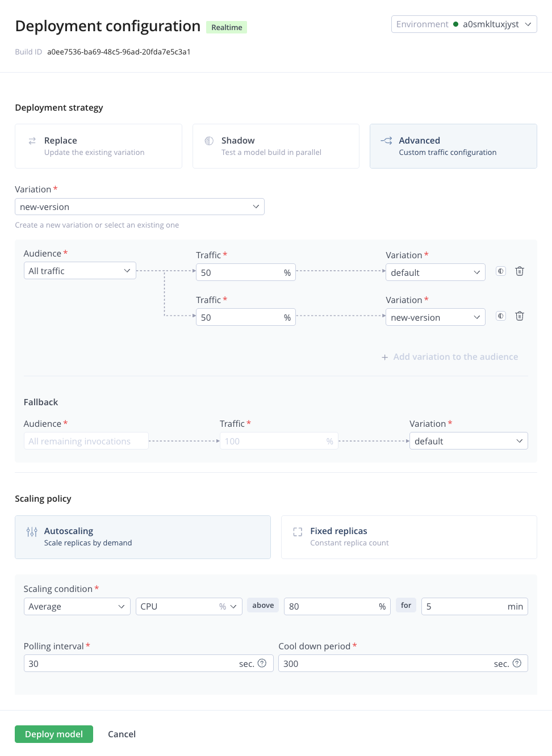This screenshot has height=756, width=552.
Task: Click the Cool down period input field
Action: tap(386, 663)
